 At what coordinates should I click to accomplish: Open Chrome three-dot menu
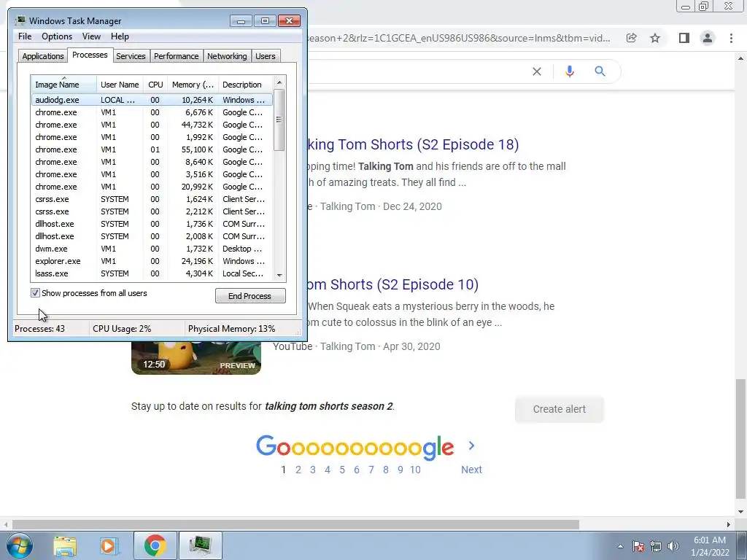pos(731,38)
